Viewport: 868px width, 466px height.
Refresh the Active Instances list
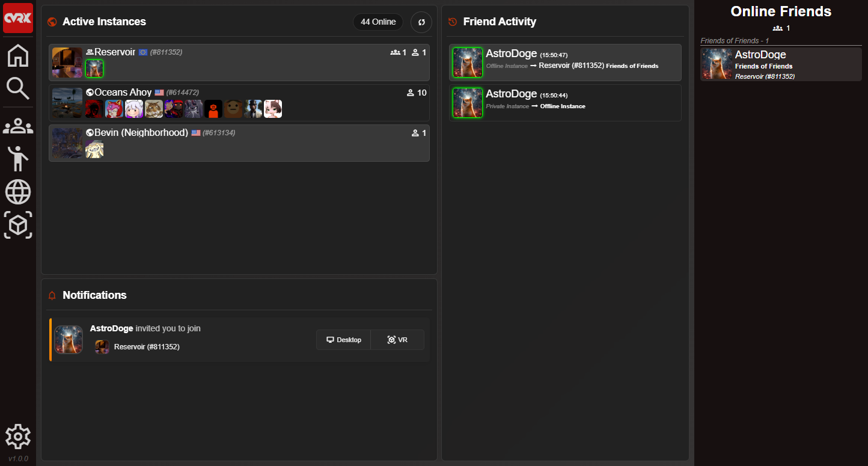point(421,22)
